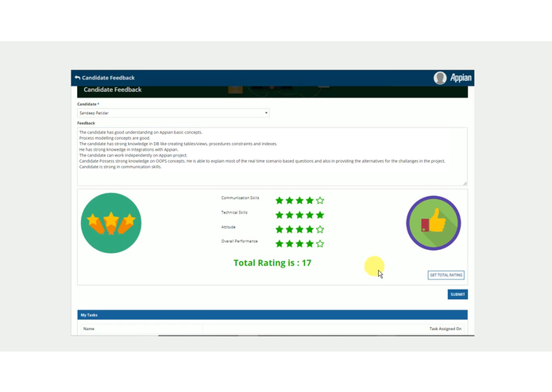
Task: Click the back arrow beside Candidate Feedback
Action: pos(78,78)
